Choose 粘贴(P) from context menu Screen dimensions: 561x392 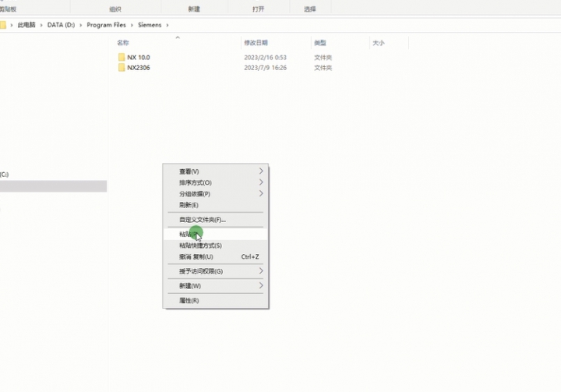tap(215, 234)
